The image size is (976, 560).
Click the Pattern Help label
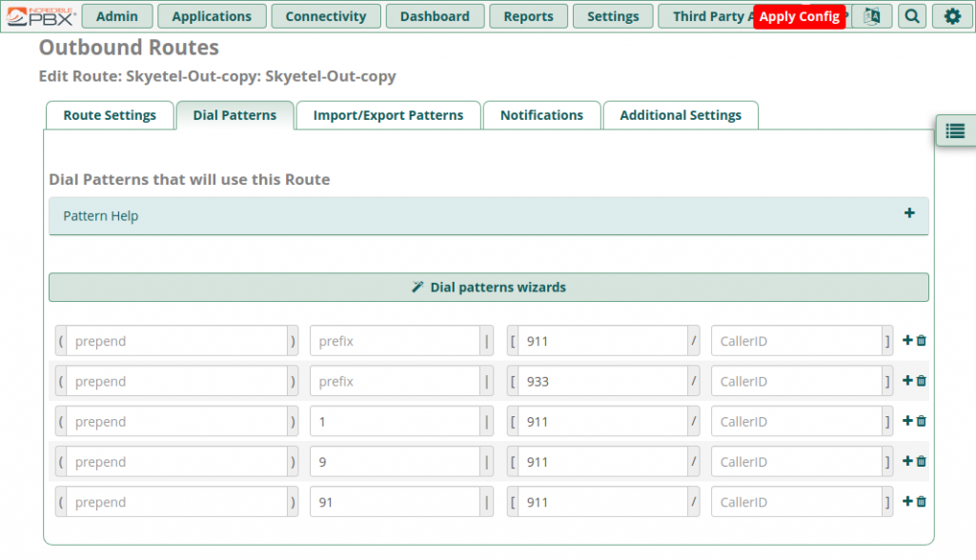point(101,216)
